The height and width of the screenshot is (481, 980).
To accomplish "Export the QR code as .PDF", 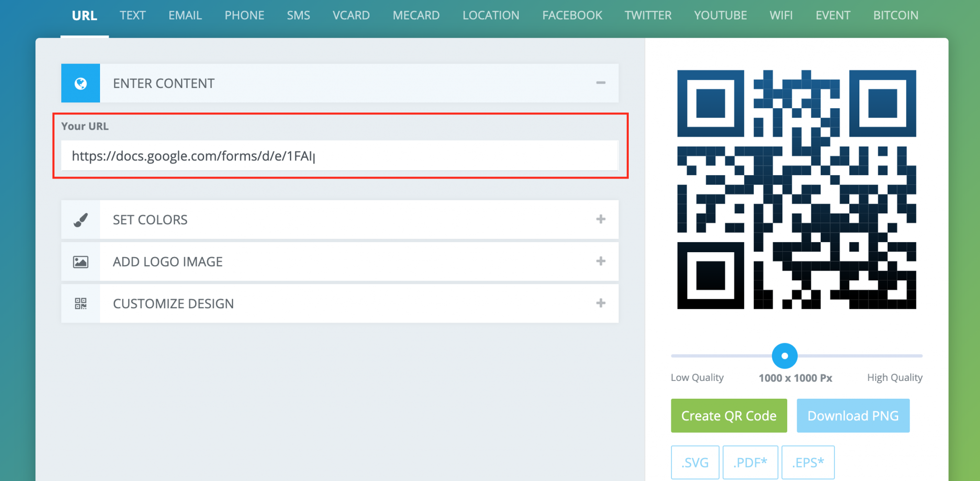I will pyautogui.click(x=750, y=462).
